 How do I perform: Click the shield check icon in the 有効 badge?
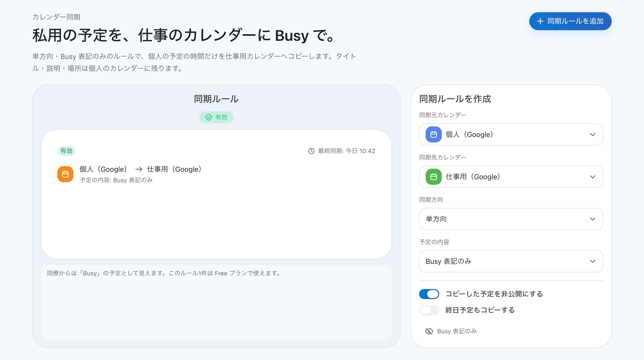[208, 117]
